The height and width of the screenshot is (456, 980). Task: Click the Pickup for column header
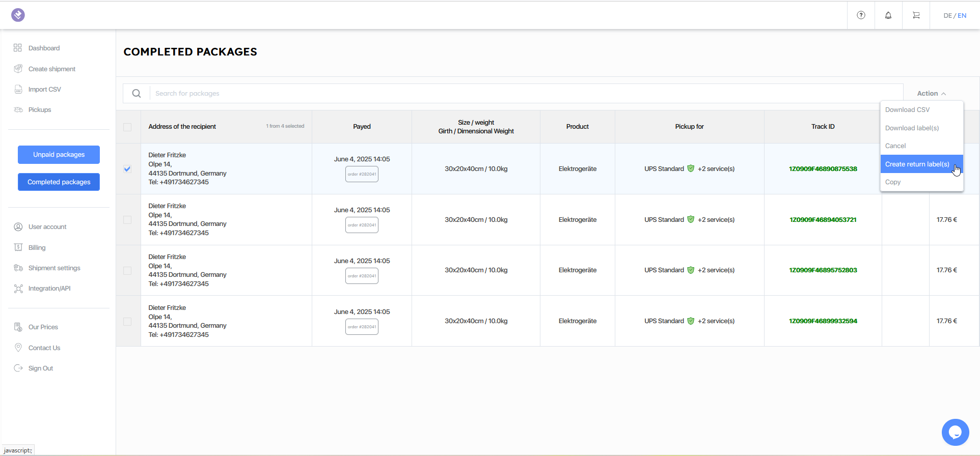pos(690,127)
